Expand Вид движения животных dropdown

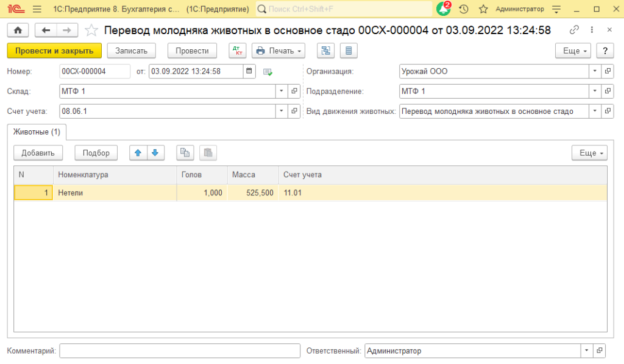(x=595, y=111)
